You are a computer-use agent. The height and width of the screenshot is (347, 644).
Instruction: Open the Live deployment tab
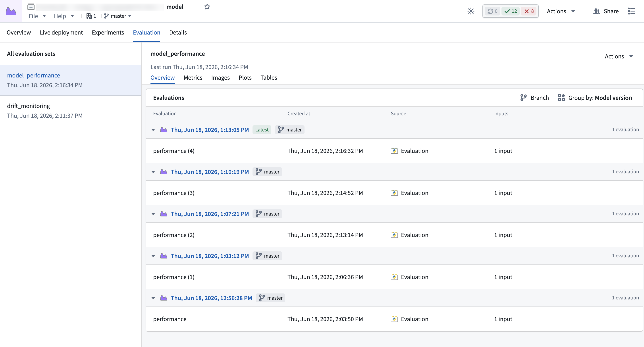(61, 33)
